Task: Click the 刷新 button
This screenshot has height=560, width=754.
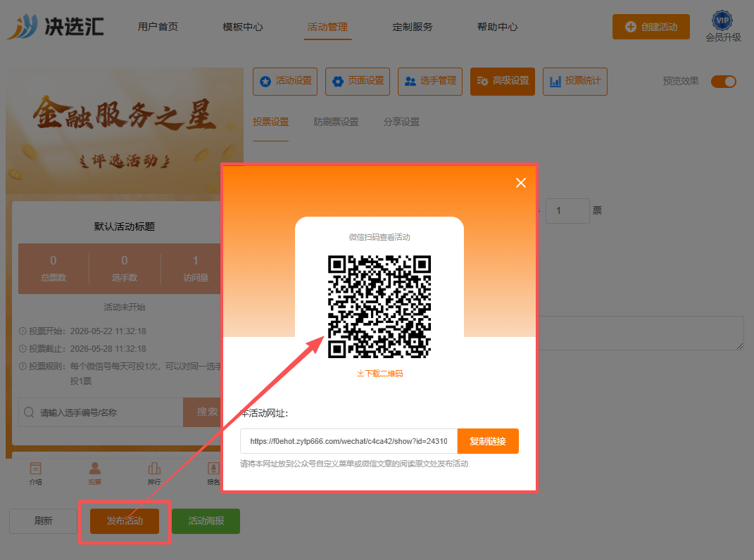Action: pyautogui.click(x=43, y=521)
